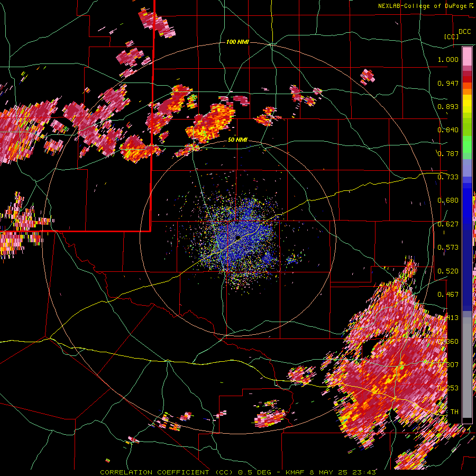
Task: Select the 0.680 legend value
Action: point(448,200)
